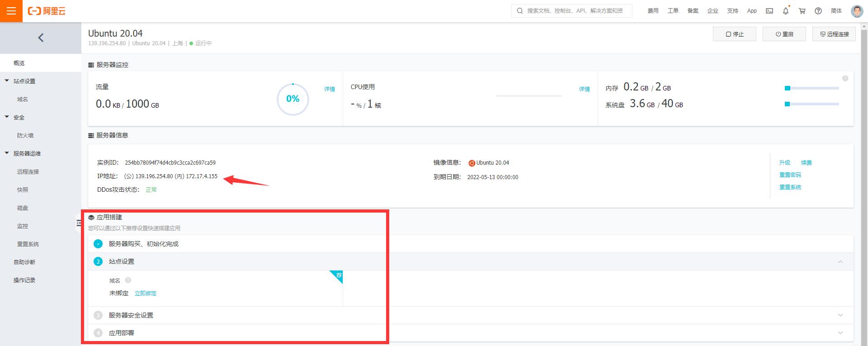
Task: Click the memory usage progress bar
Action: pos(812,88)
